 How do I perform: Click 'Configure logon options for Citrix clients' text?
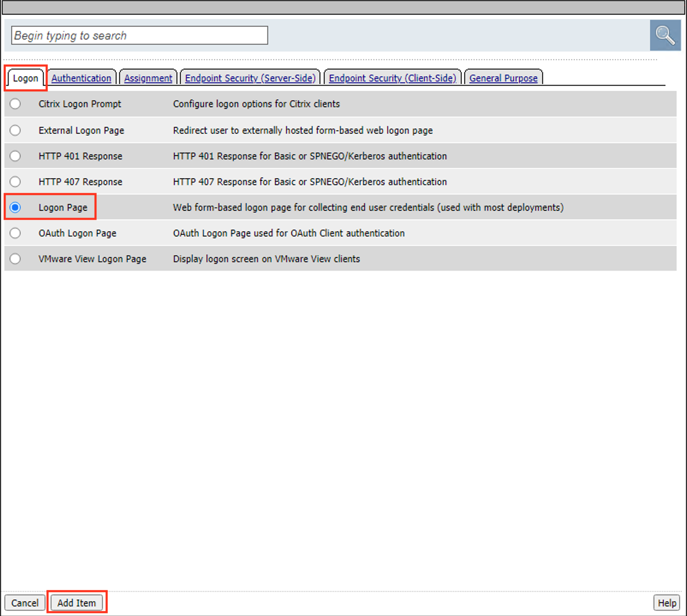tap(257, 104)
